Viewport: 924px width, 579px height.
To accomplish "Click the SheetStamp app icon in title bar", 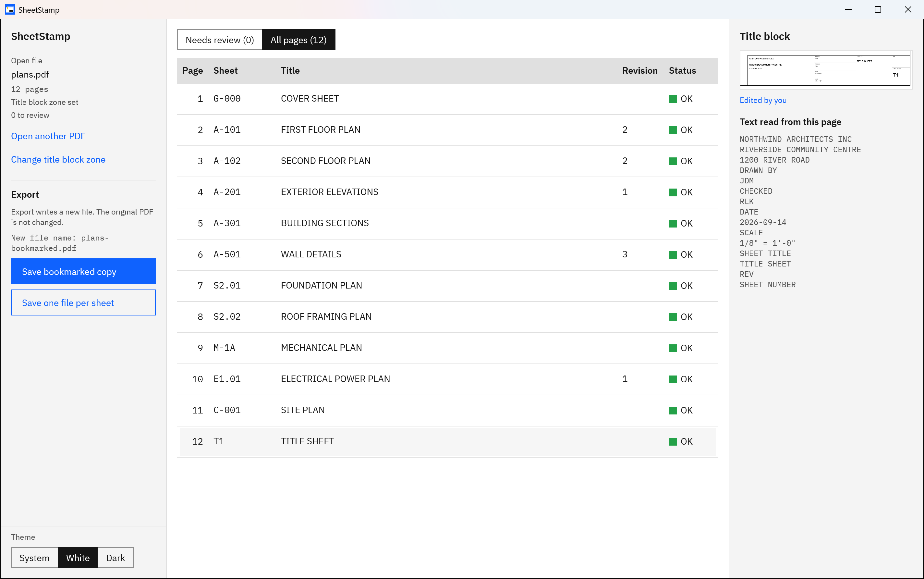I will click(x=10, y=9).
